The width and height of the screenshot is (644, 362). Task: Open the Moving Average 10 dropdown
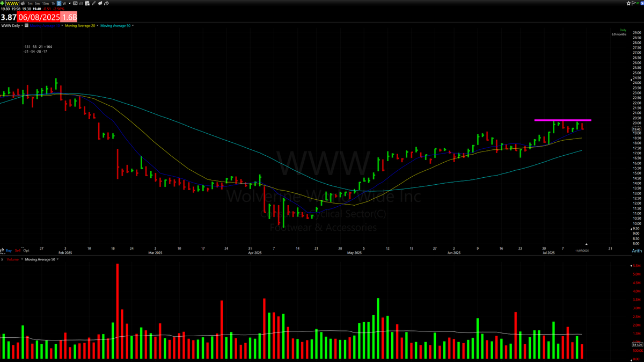[x=62, y=25]
